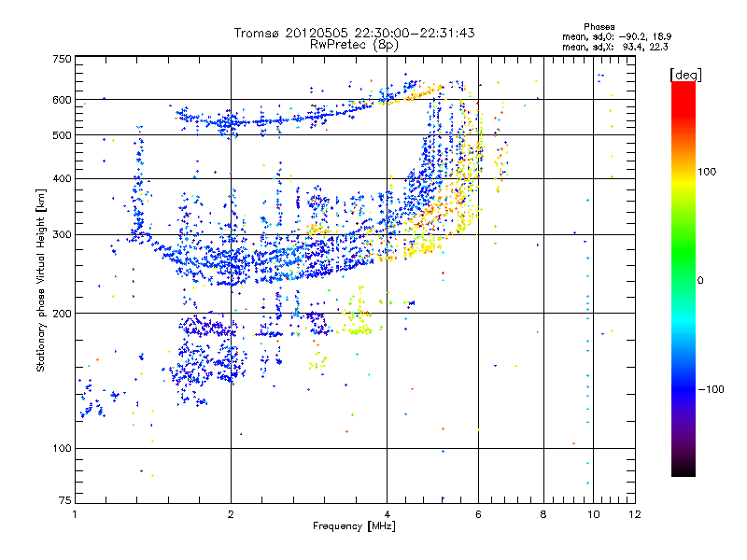Click the 'RwPretec (8p)' subtitle
This screenshot has width=747, height=560.
pyautogui.click(x=354, y=45)
